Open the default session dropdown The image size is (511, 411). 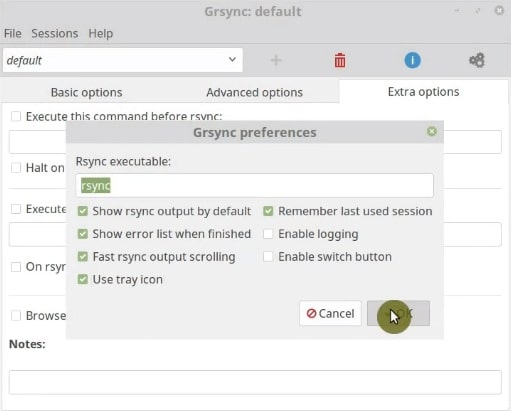(123, 60)
